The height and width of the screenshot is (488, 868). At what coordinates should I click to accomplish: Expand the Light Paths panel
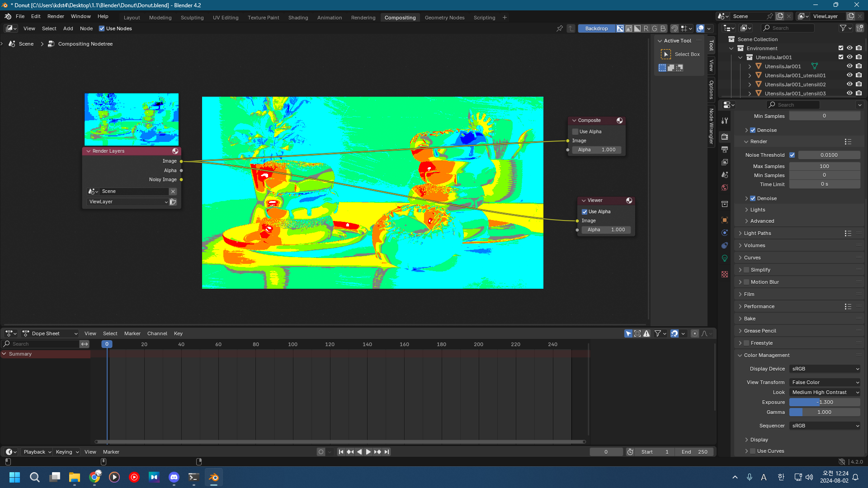758,233
